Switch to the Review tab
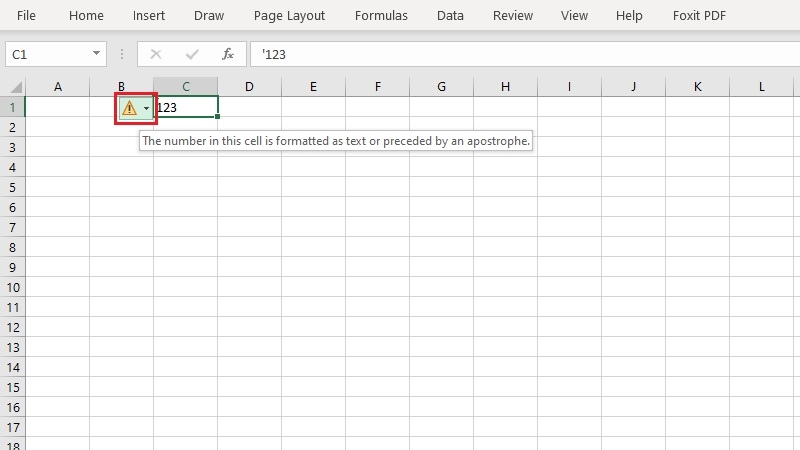This screenshot has width=800, height=450. (513, 15)
